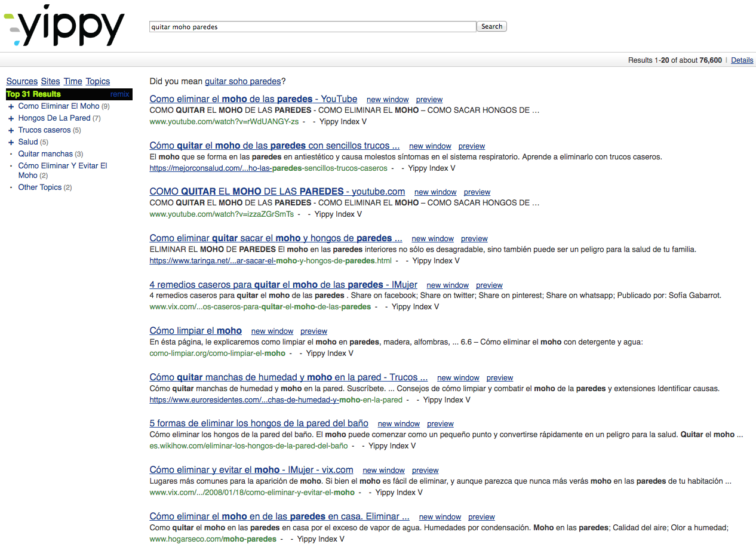Select the Hongos De La Pared topic
Image resolution: width=756 pixels, height=544 pixels.
pos(54,118)
